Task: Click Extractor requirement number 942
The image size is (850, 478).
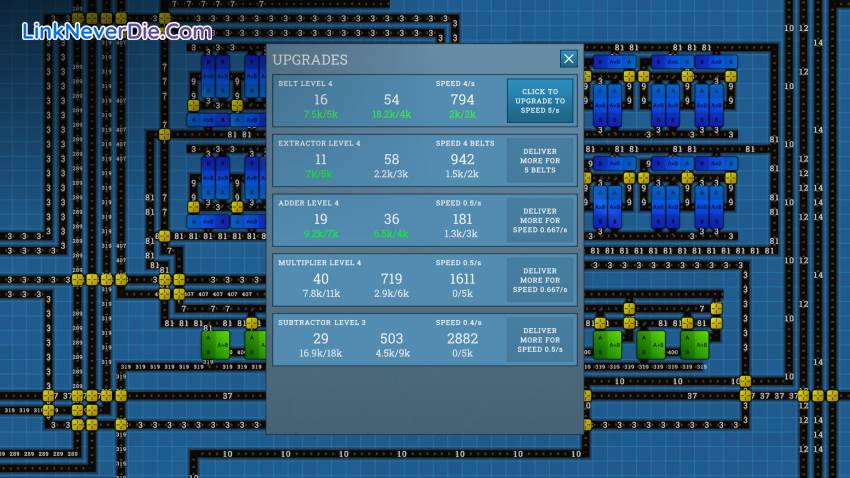Action: [x=462, y=159]
